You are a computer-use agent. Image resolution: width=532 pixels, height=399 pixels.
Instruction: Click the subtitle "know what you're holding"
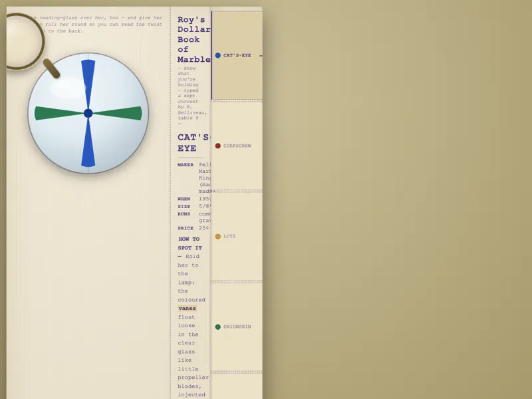(187, 76)
